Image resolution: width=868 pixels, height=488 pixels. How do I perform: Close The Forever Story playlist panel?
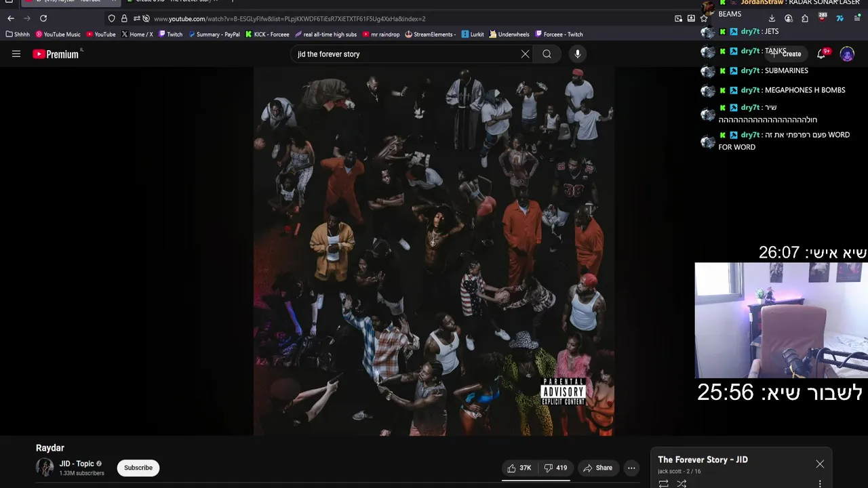pos(820,464)
